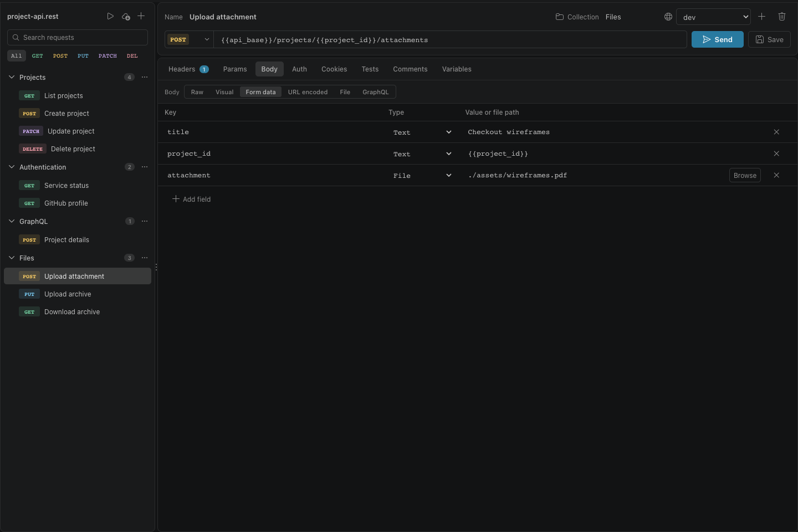Collapse the Authentication folder
This screenshot has width=798, height=532.
[x=12, y=167]
